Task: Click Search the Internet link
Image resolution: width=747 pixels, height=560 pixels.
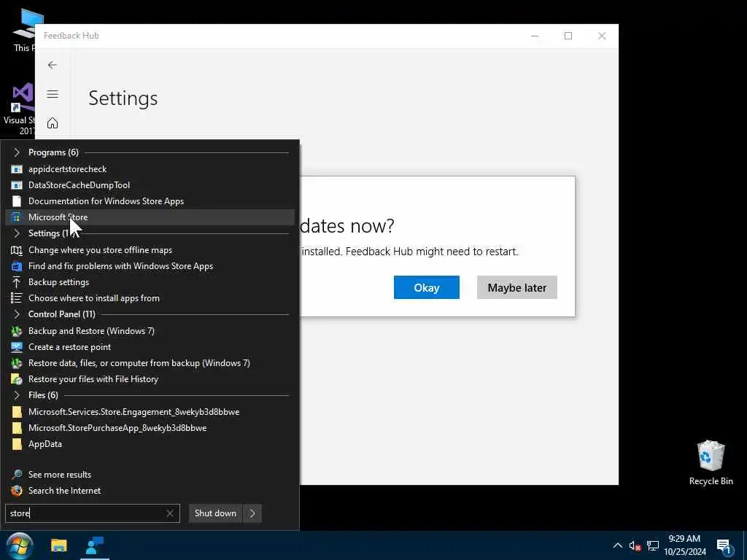Action: tap(64, 491)
